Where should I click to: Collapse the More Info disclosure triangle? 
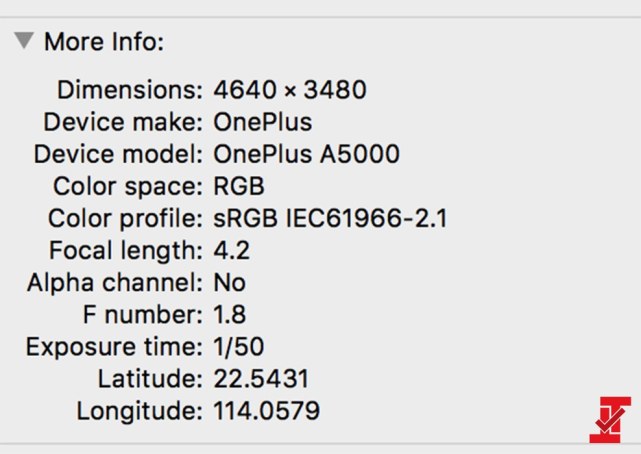[24, 41]
